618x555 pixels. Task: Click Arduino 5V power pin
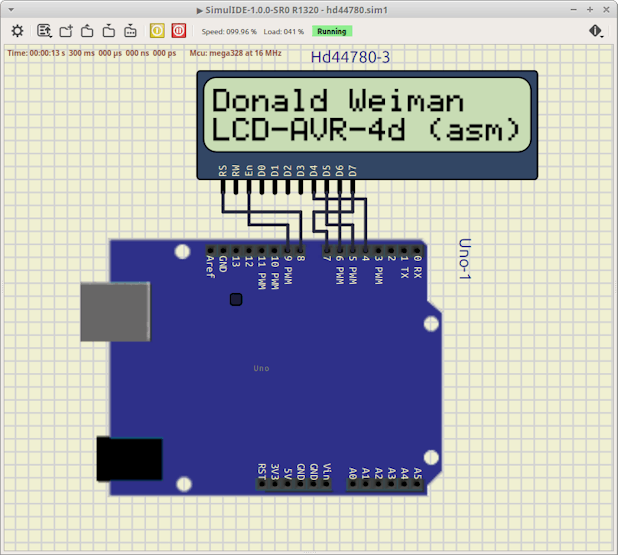point(287,484)
